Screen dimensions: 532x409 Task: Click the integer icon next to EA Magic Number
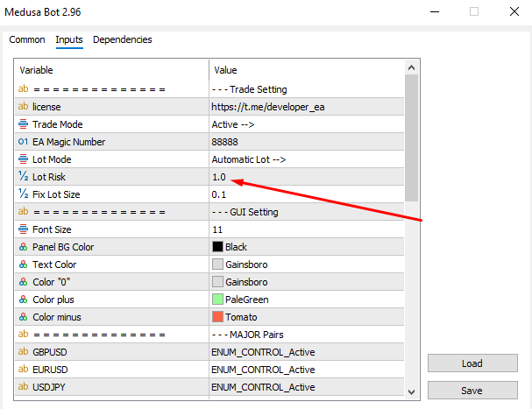click(x=23, y=142)
